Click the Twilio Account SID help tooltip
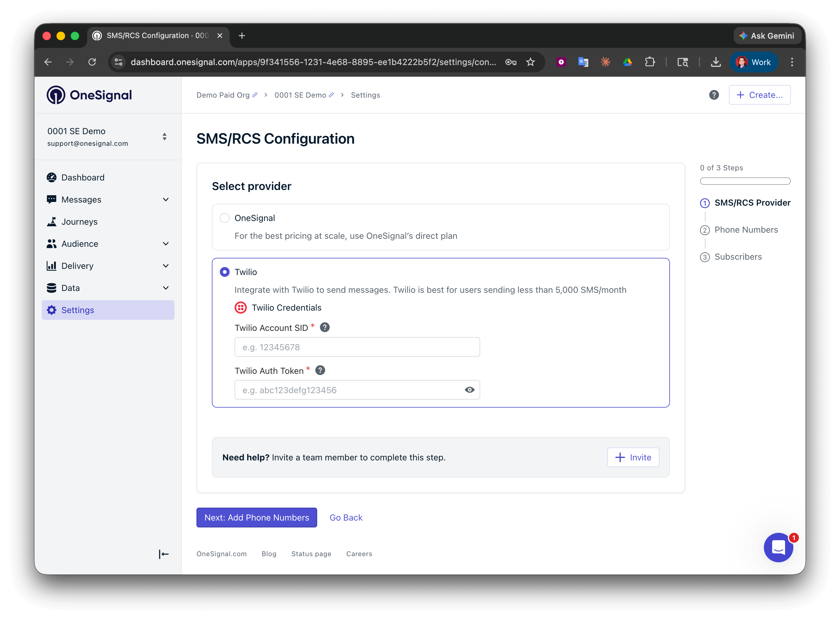840x620 pixels. click(x=324, y=327)
